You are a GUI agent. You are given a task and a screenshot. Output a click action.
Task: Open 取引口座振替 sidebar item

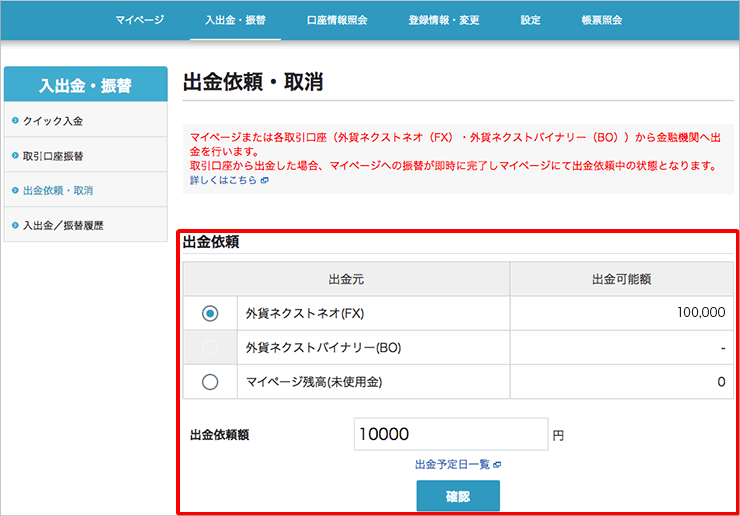click(x=53, y=156)
